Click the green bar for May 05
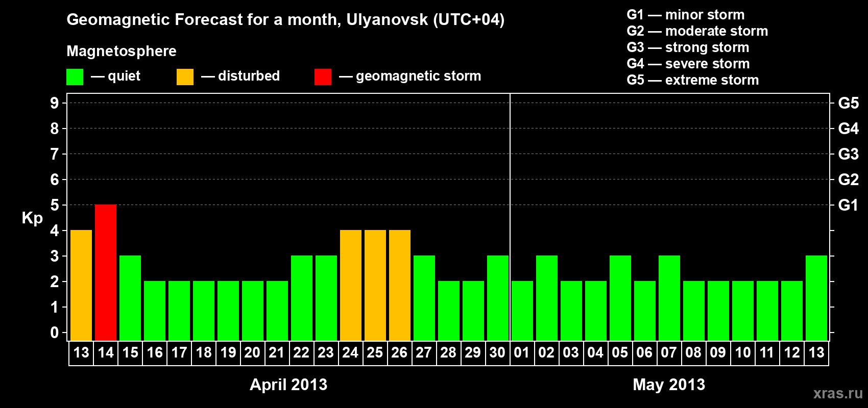 tap(620, 298)
